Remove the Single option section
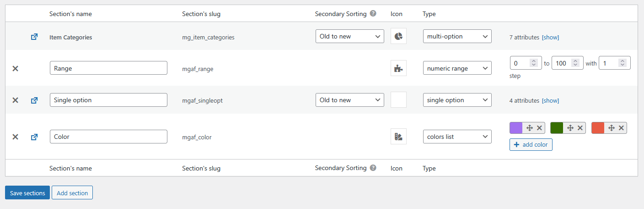The width and height of the screenshot is (644, 209). pyautogui.click(x=15, y=100)
